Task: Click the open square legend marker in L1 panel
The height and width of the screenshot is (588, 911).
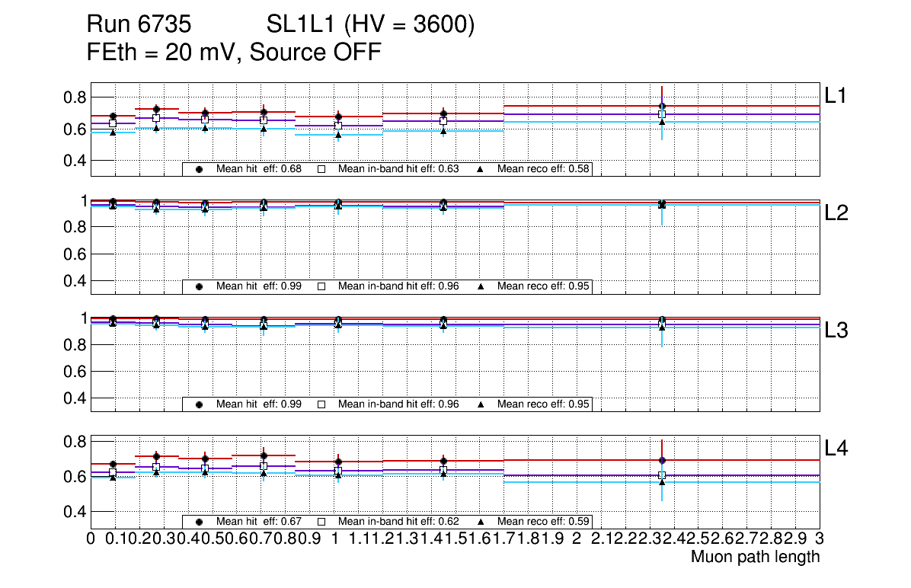Action: [x=321, y=169]
